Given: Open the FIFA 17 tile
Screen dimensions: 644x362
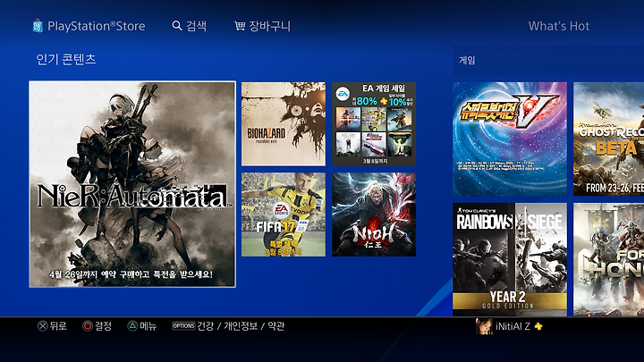Looking at the screenshot, I should point(284,215).
